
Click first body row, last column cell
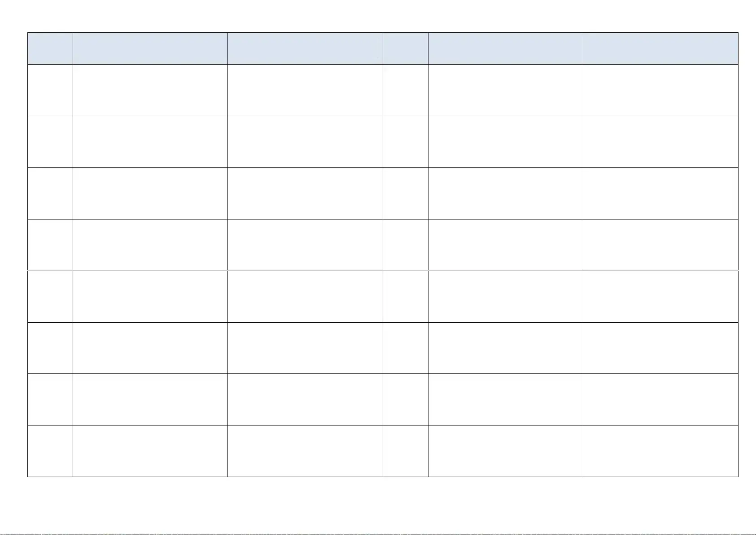click(660, 90)
